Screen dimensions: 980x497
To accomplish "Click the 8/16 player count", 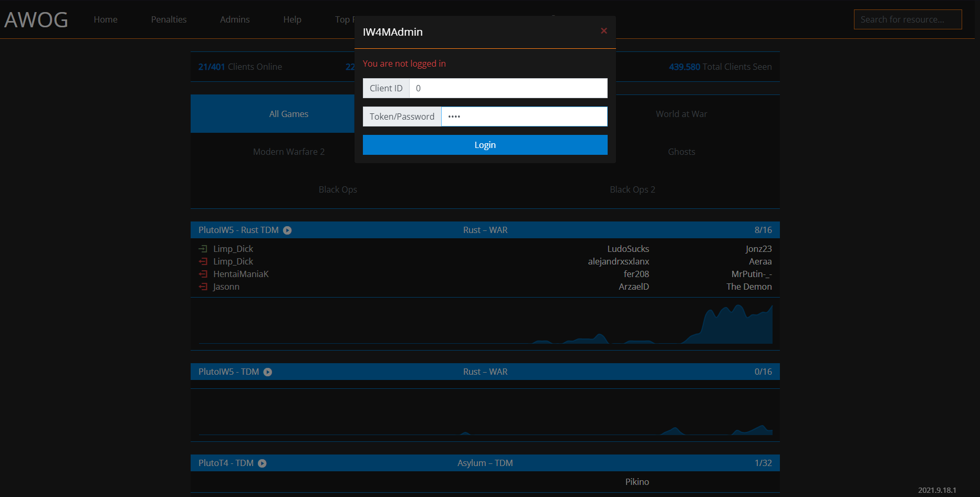I will pos(763,230).
